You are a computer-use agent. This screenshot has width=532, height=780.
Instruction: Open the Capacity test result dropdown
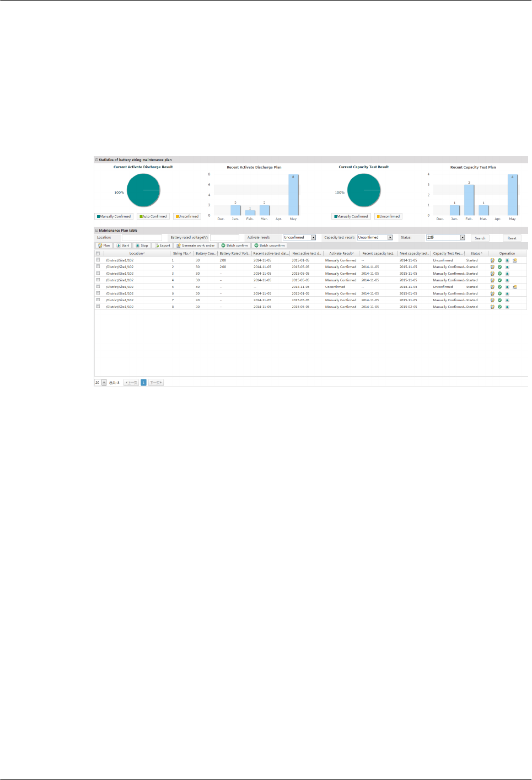375,238
